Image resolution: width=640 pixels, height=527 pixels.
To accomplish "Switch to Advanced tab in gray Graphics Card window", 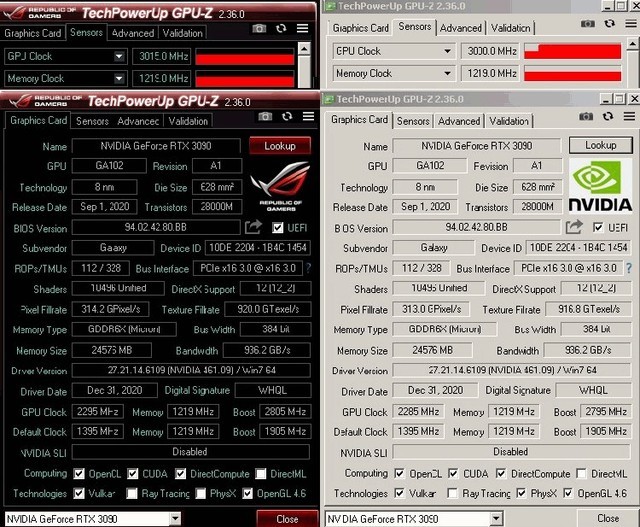I will coord(459,121).
